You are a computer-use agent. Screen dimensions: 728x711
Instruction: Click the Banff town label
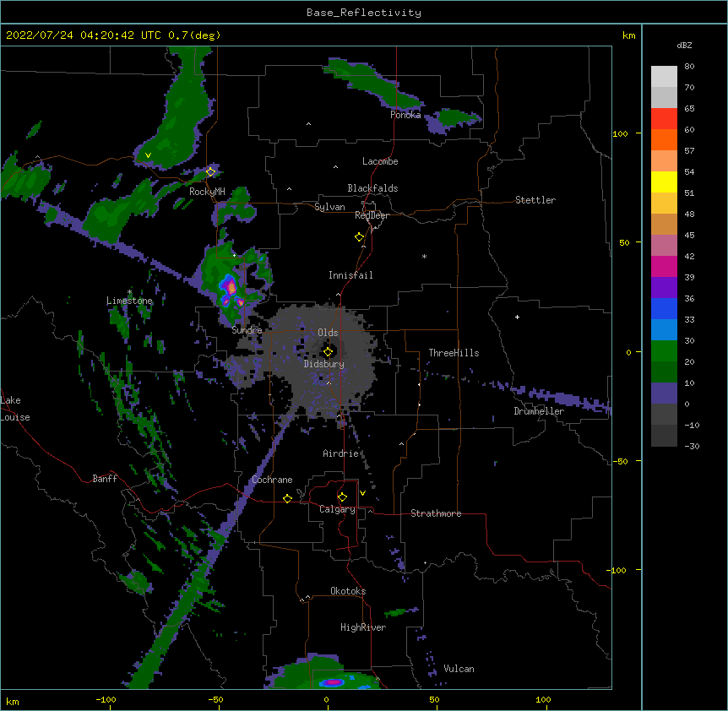point(105,479)
